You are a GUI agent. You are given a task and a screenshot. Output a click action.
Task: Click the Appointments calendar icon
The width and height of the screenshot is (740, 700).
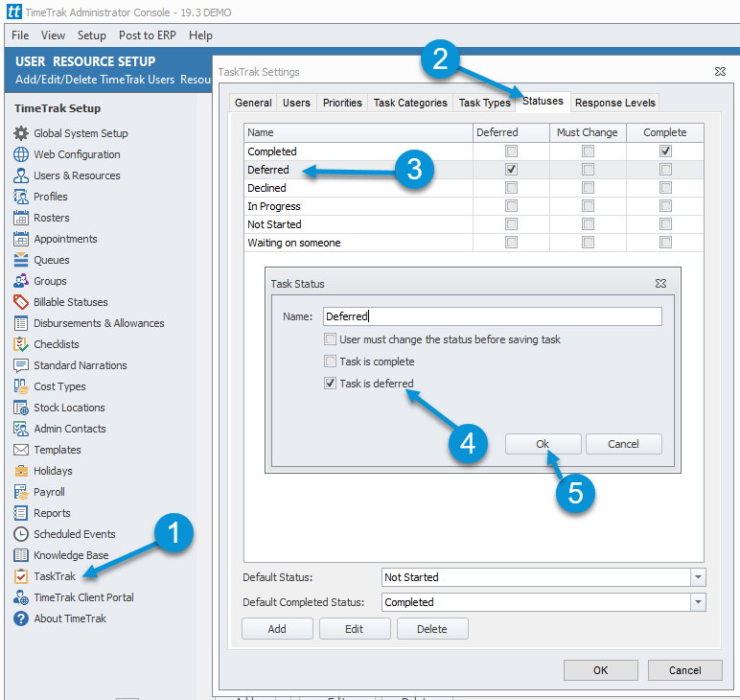21,239
